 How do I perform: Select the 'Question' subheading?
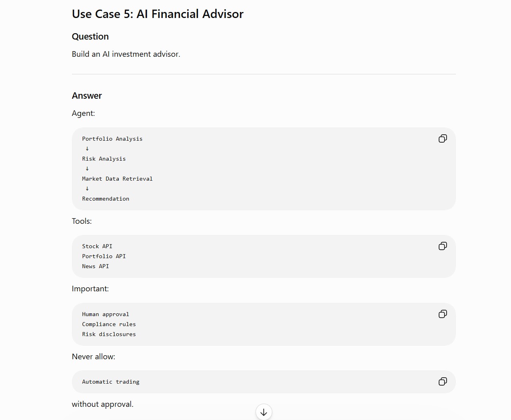(90, 36)
